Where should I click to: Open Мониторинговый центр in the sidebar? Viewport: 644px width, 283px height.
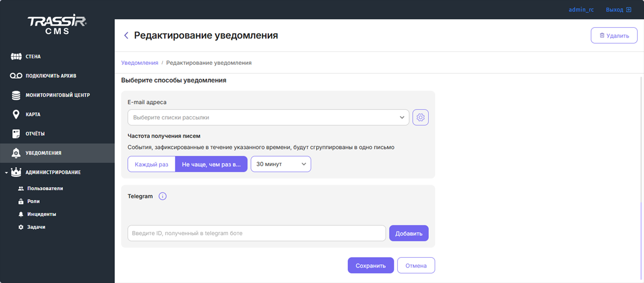(x=57, y=95)
